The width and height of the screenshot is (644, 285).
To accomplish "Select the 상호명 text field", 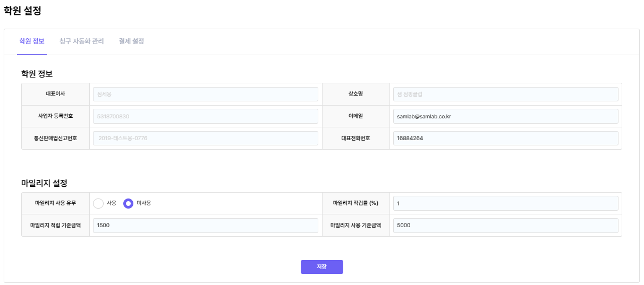I will pyautogui.click(x=505, y=94).
